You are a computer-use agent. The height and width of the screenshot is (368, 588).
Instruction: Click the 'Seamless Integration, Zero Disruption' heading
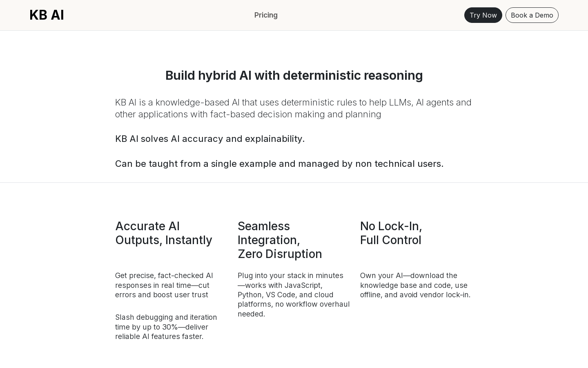(280, 240)
